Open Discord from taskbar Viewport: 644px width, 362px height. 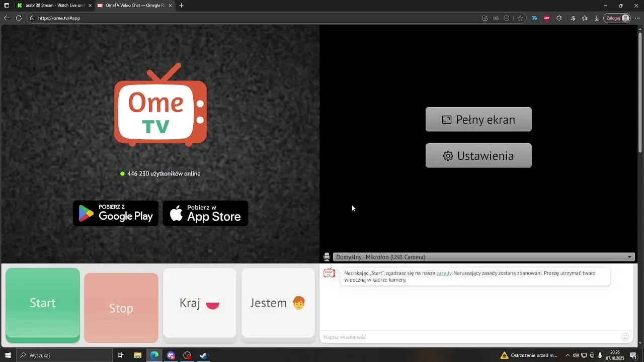coord(171,355)
